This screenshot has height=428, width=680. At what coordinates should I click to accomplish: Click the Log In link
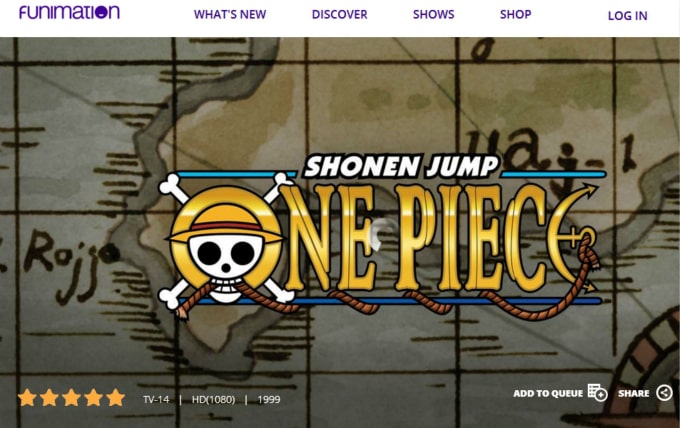tap(628, 16)
